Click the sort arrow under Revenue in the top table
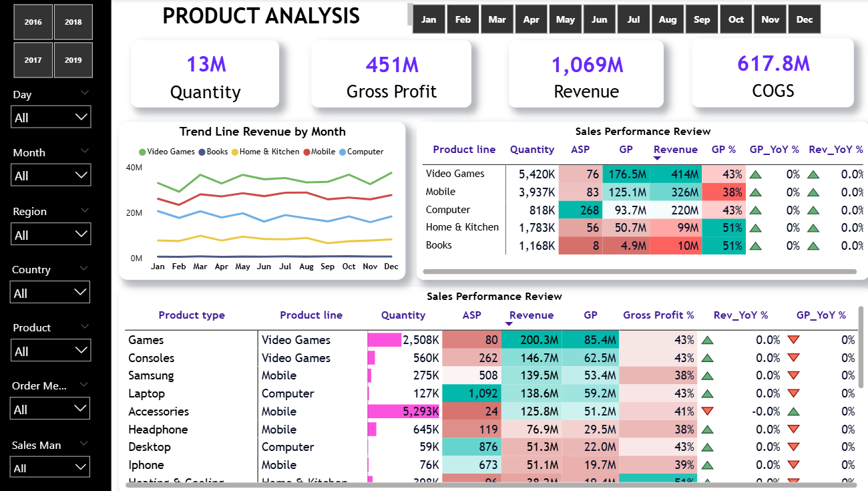 [657, 158]
